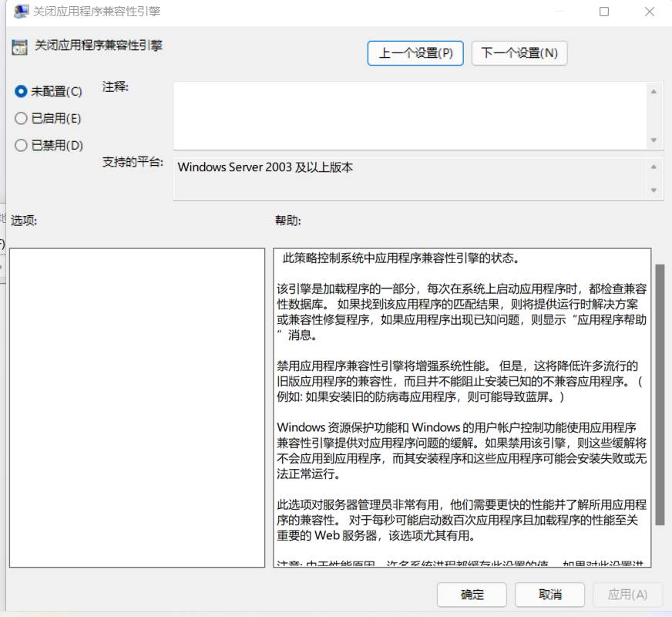Click the 取消 button
This screenshot has width=672, height=617.
pyautogui.click(x=550, y=595)
